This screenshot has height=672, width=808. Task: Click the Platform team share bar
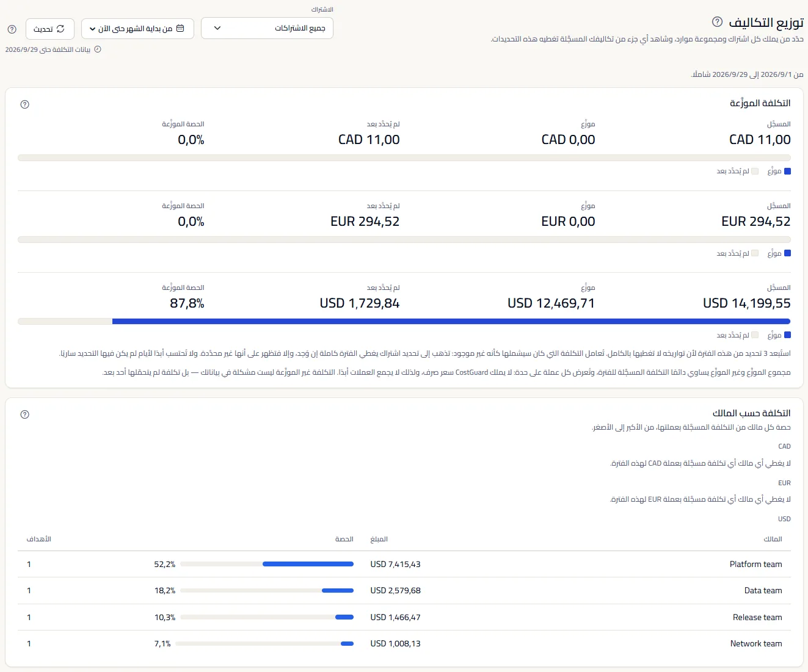click(267, 564)
